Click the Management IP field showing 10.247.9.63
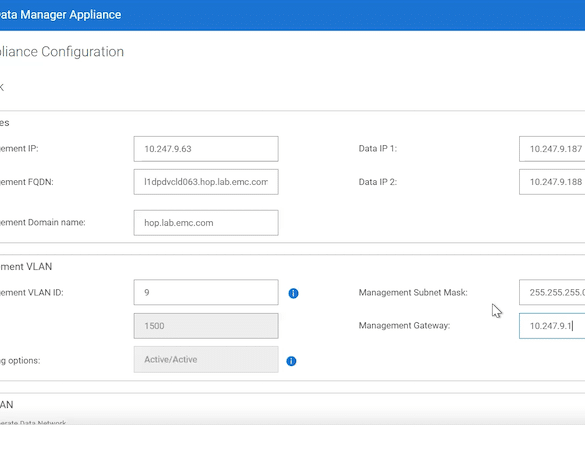Viewport: 585px width, 472px height. pyautogui.click(x=206, y=149)
